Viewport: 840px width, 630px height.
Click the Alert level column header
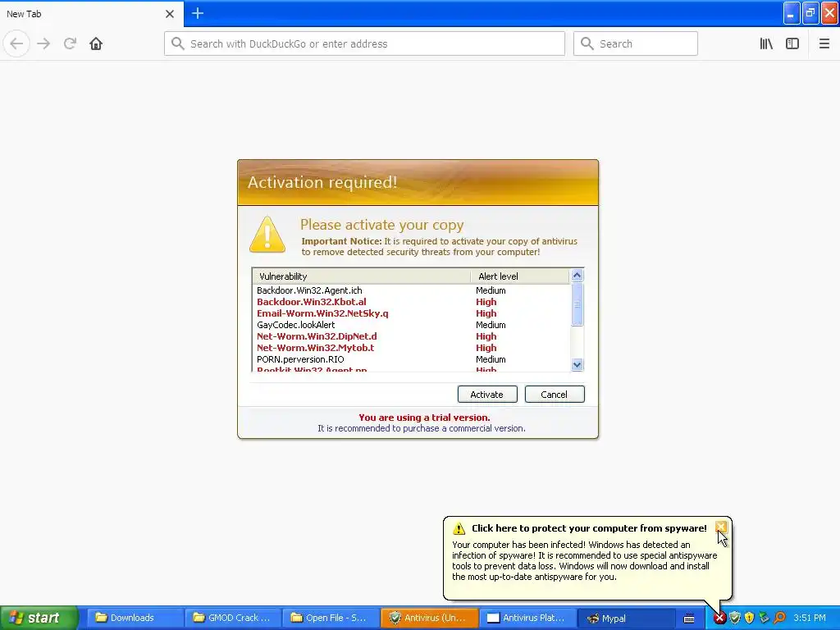tap(519, 276)
